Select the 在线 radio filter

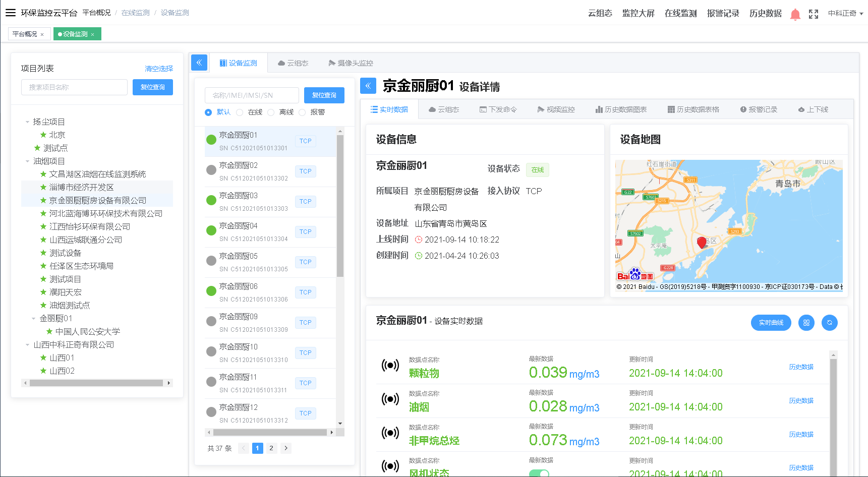click(x=240, y=112)
